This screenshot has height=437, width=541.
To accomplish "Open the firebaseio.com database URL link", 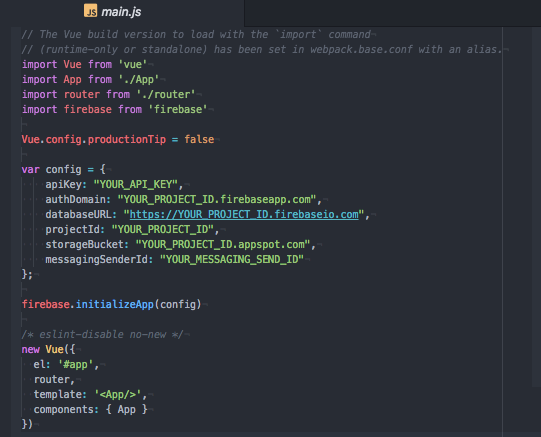I will click(244, 215).
